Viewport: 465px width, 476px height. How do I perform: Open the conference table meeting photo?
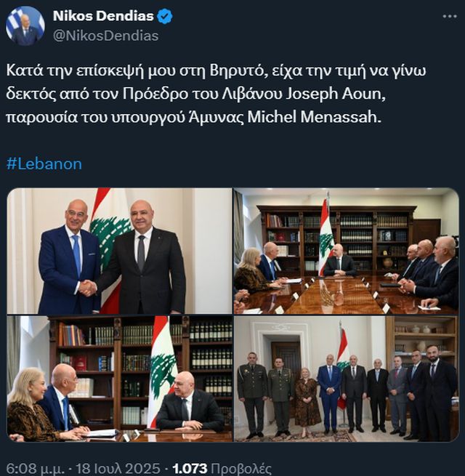(346, 251)
